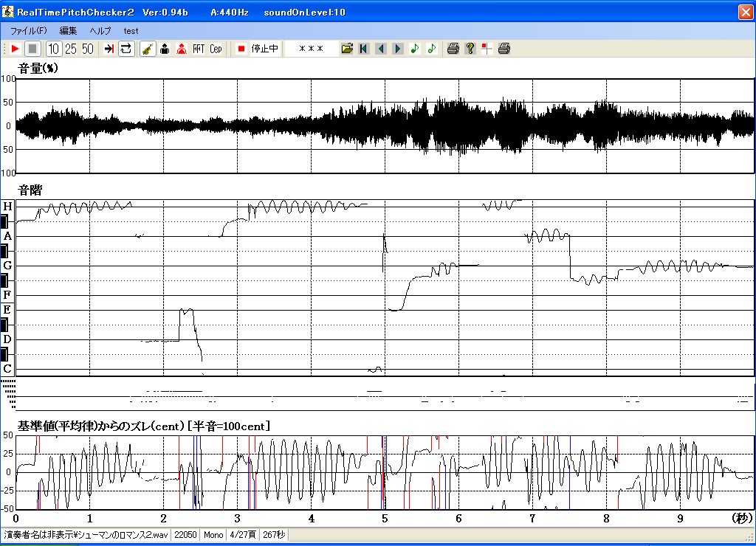The height and width of the screenshot is (546, 756).
Task: Click the 8 second mark on time axis
Action: [606, 519]
